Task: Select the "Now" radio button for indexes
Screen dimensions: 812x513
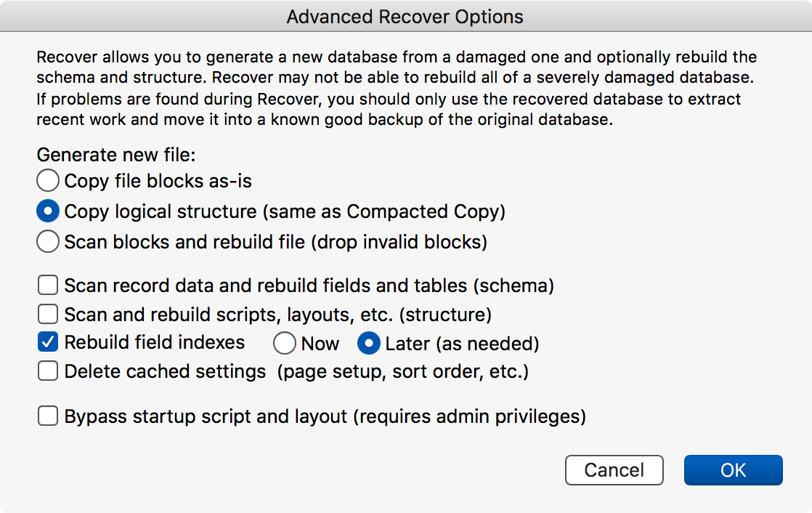Action: coord(285,343)
